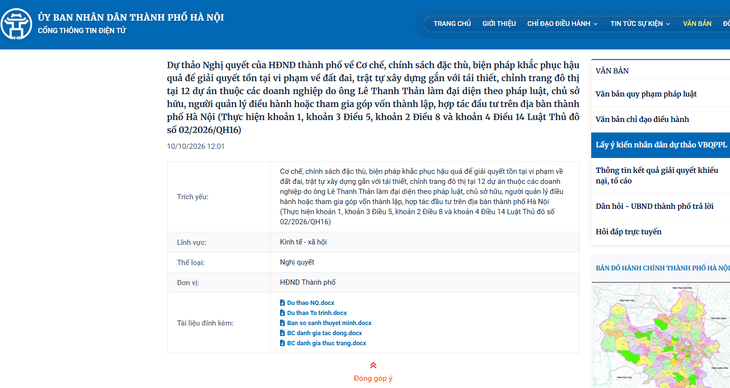Click the file icon beside Ban so sanh thuyet minh.docx
730x388 pixels.
click(282, 323)
